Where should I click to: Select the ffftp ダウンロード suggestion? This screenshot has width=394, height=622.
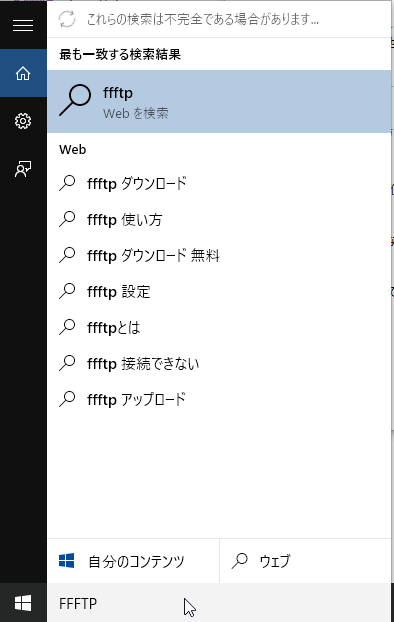click(219, 183)
